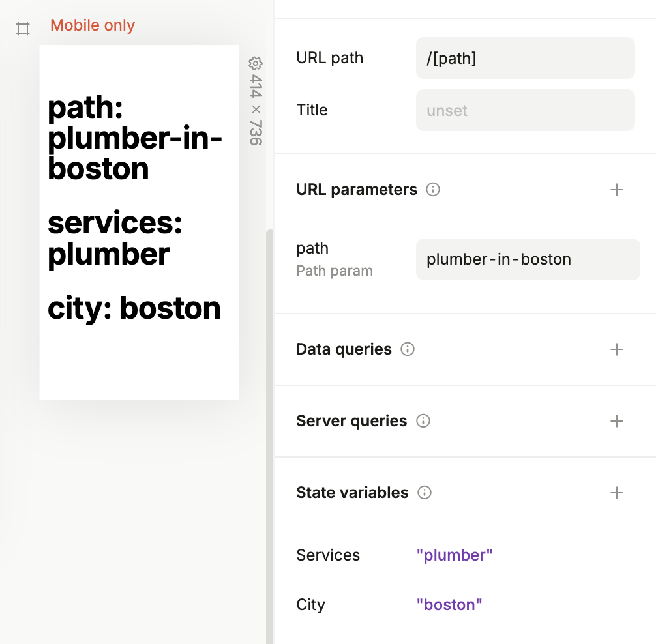The width and height of the screenshot is (656, 644).
Task: Select the Mobile only artboard label
Action: click(x=93, y=26)
